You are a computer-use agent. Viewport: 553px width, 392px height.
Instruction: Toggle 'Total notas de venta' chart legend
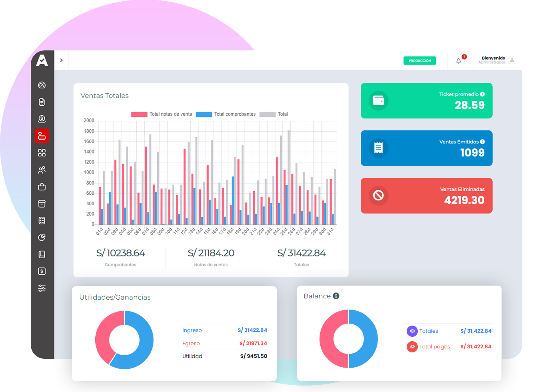pos(162,114)
